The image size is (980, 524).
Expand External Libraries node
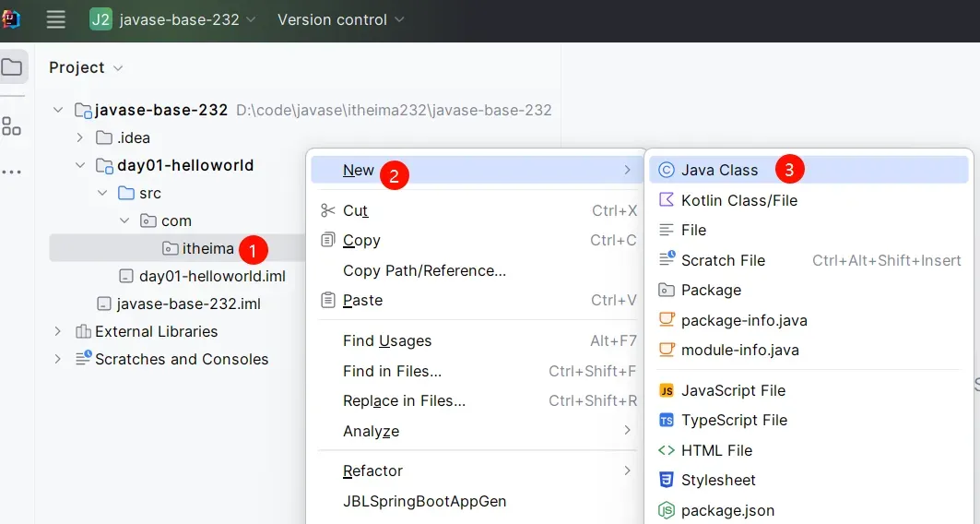tap(58, 331)
